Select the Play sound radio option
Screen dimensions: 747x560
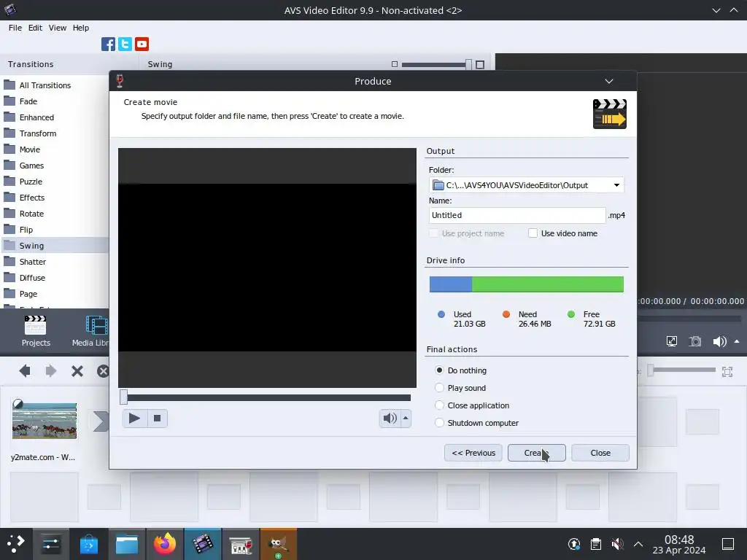[x=439, y=388]
